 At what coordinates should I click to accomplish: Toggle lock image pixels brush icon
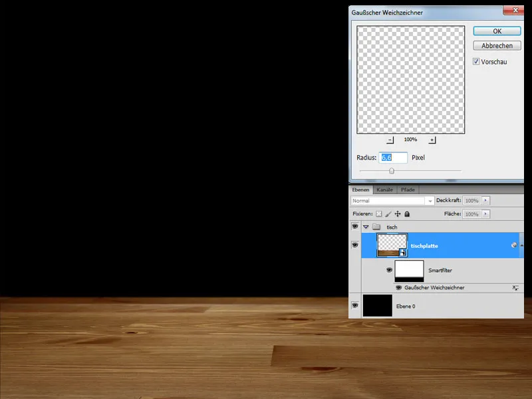[x=388, y=213]
